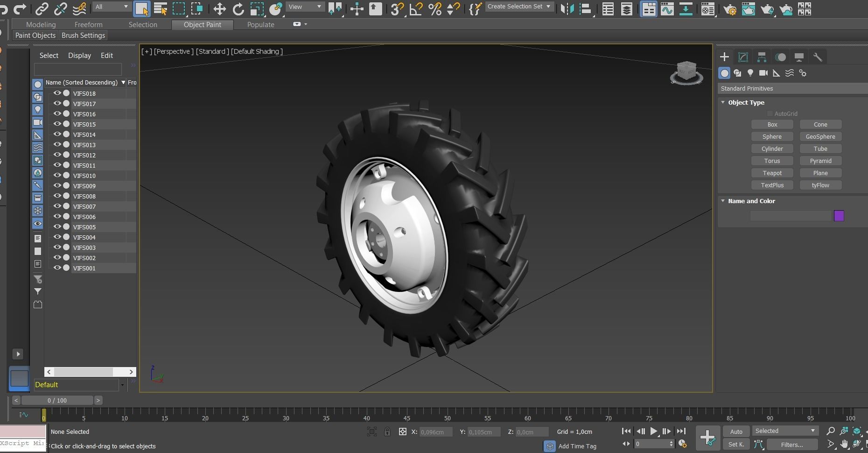The height and width of the screenshot is (453, 868).
Task: Open the Hierarchy panel tab icon
Action: click(762, 57)
